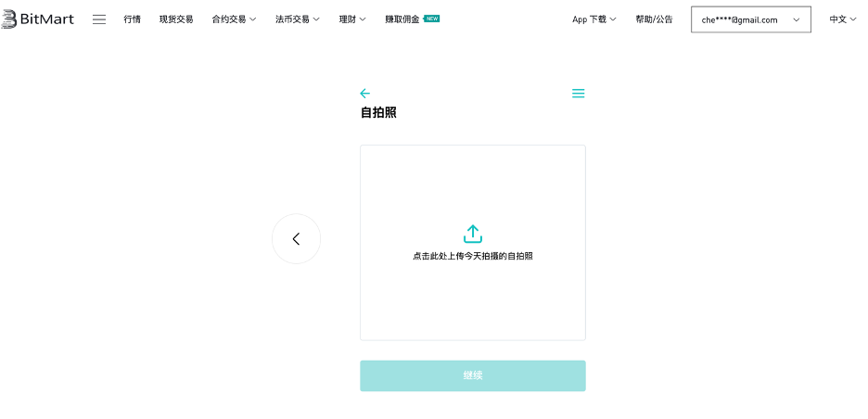Screen dimensions: 868x419
Task: Open the hamburger menu beside BitMart logo
Action: coord(99,19)
